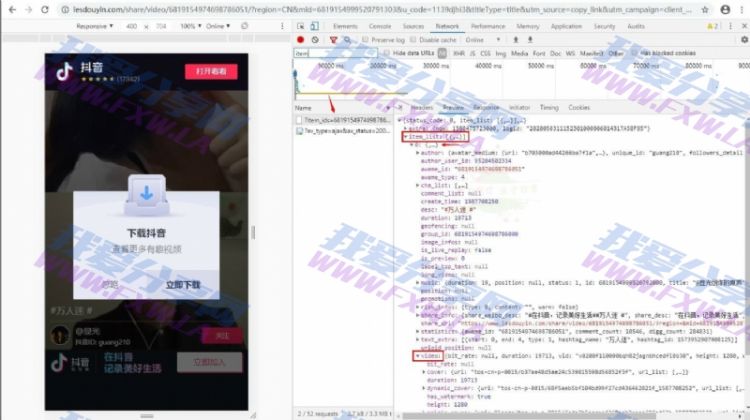Image resolution: width=750 pixels, height=420 pixels.
Task: Open device toolbar more options menu
Action: click(282, 26)
